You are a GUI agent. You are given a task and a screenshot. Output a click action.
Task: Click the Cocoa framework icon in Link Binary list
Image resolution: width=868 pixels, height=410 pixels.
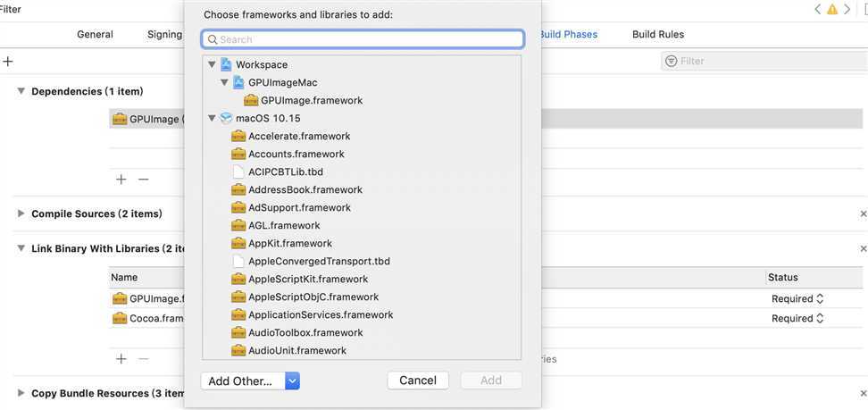coord(120,318)
